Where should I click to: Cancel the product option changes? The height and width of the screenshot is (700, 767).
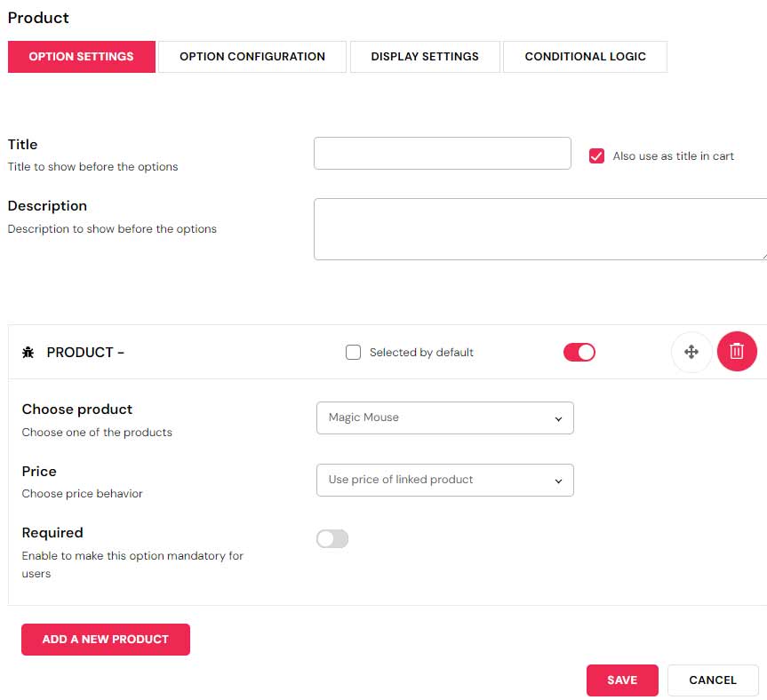coord(713,680)
